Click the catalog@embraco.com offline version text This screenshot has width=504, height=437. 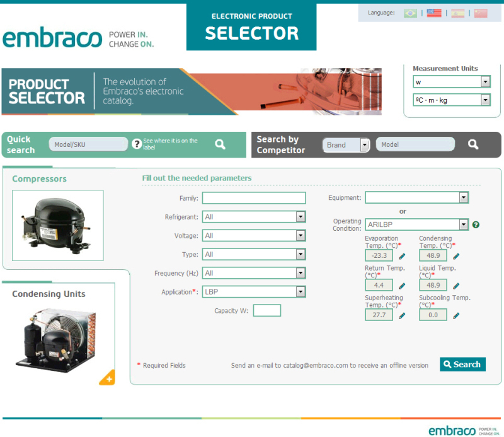tap(329, 365)
